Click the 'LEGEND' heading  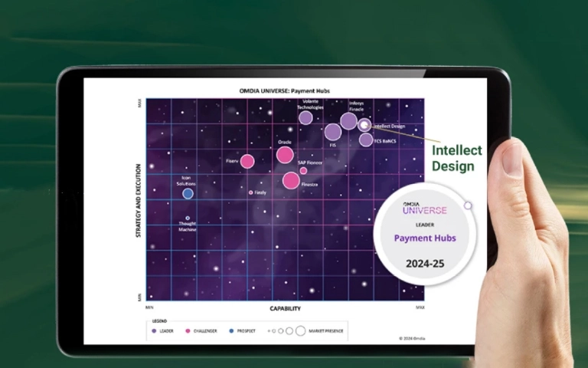pyautogui.click(x=159, y=321)
